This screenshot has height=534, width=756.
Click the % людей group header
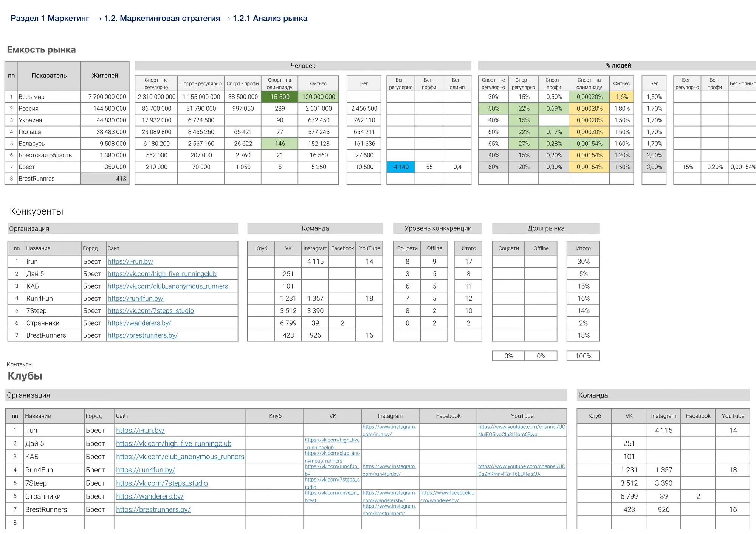(x=618, y=66)
